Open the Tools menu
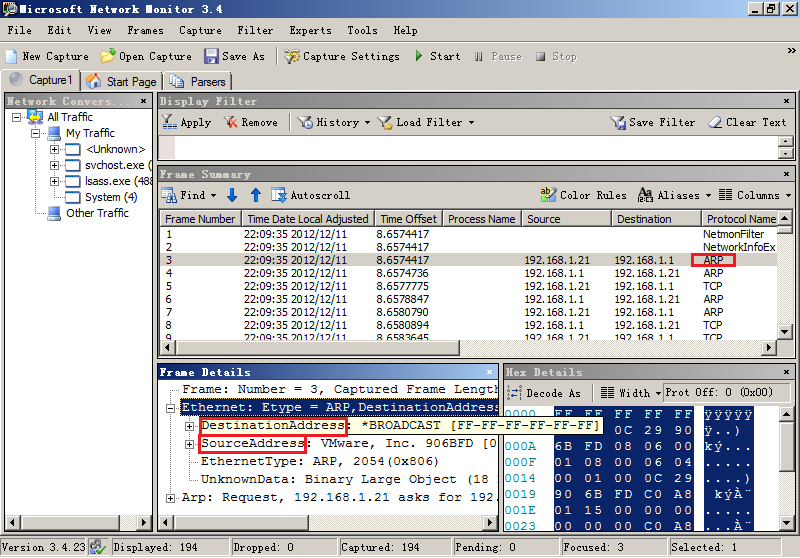Screen dimensions: 800x558 pyautogui.click(x=362, y=31)
